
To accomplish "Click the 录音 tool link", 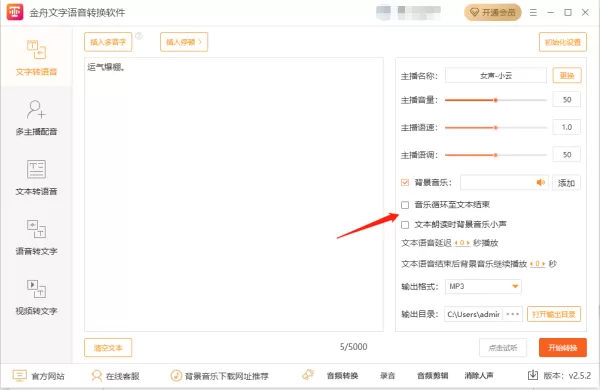I will click(387, 376).
